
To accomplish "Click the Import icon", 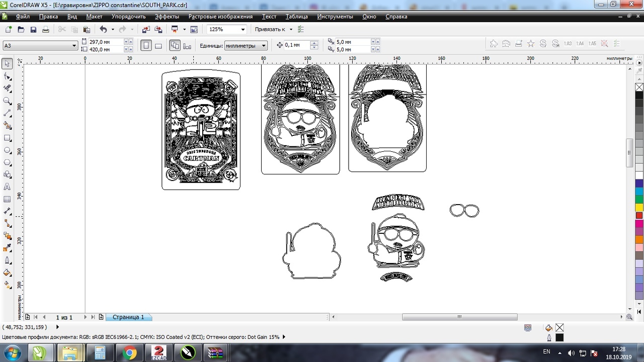I will coord(145,30).
